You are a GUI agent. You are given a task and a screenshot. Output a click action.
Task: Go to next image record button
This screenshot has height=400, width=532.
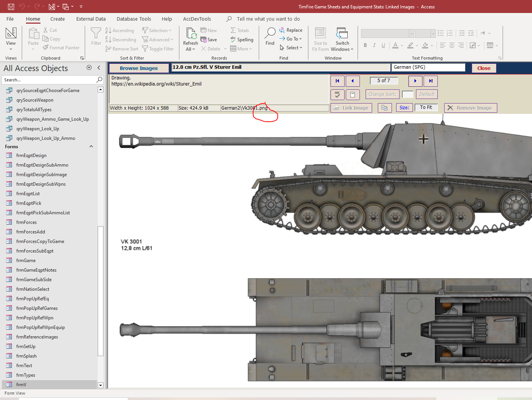(x=415, y=81)
